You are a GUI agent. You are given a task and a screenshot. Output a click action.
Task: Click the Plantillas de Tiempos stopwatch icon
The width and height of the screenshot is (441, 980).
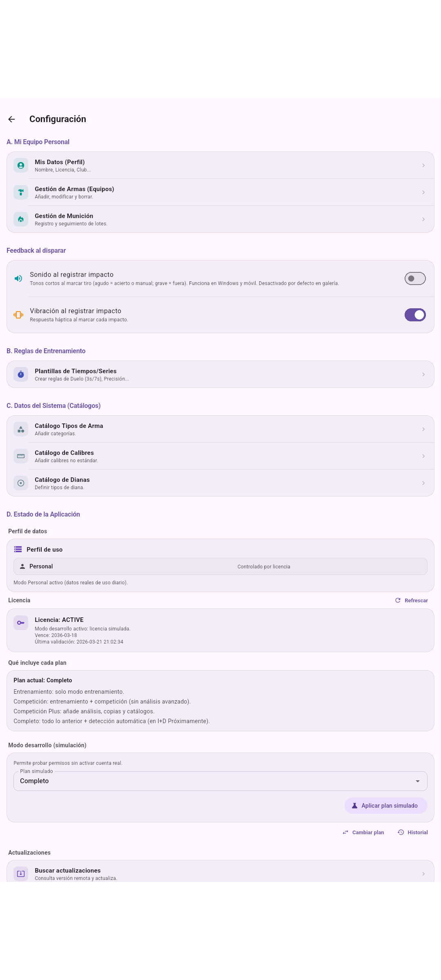click(x=20, y=374)
